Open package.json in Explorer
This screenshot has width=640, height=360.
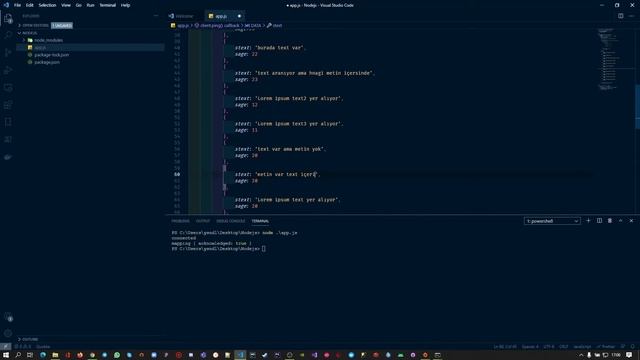click(x=90, y=62)
